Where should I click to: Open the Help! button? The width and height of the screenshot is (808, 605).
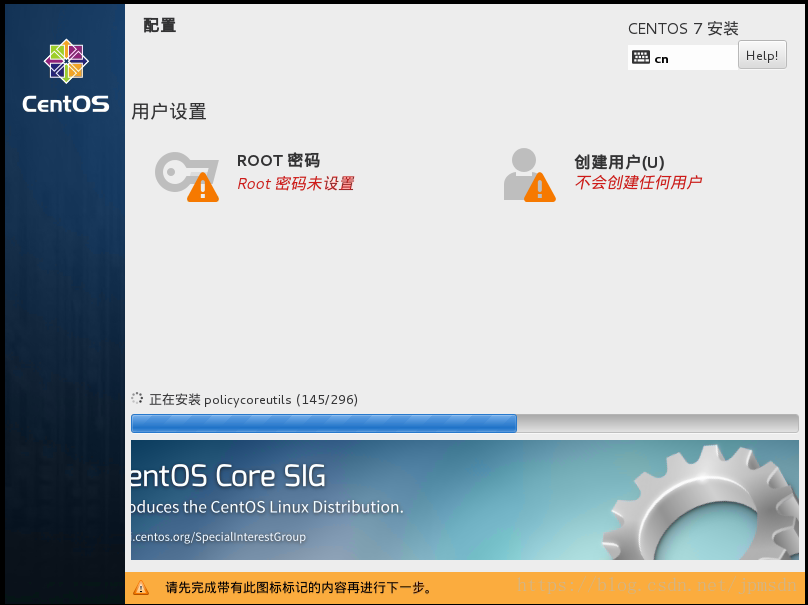[762, 55]
